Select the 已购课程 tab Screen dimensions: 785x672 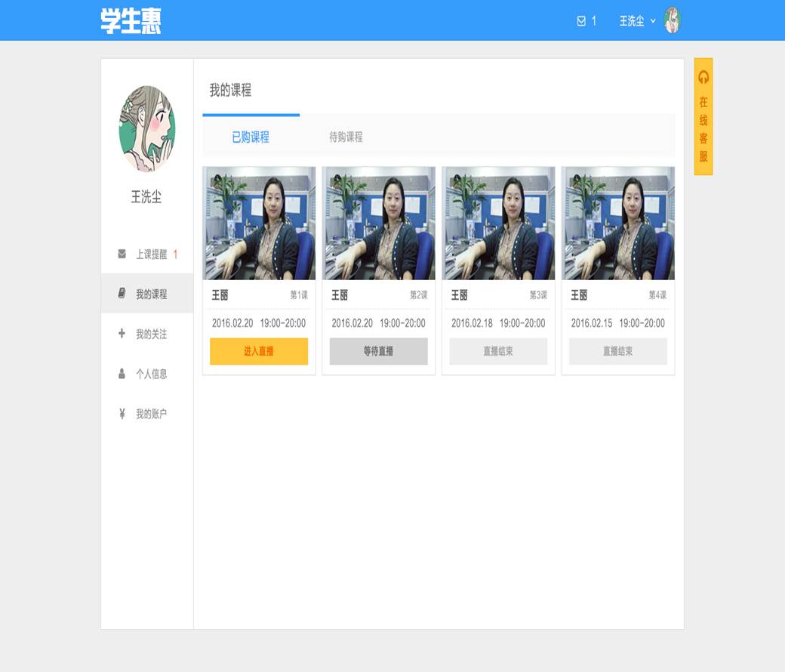(x=251, y=137)
